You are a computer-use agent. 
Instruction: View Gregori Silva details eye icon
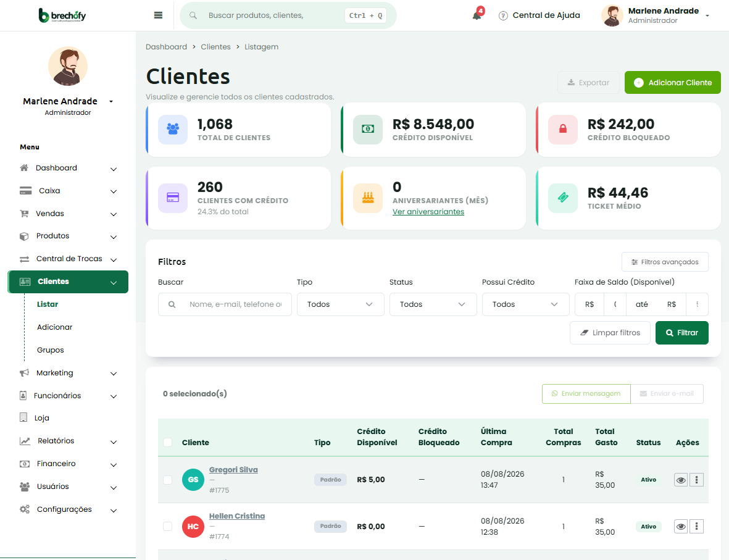(x=681, y=480)
